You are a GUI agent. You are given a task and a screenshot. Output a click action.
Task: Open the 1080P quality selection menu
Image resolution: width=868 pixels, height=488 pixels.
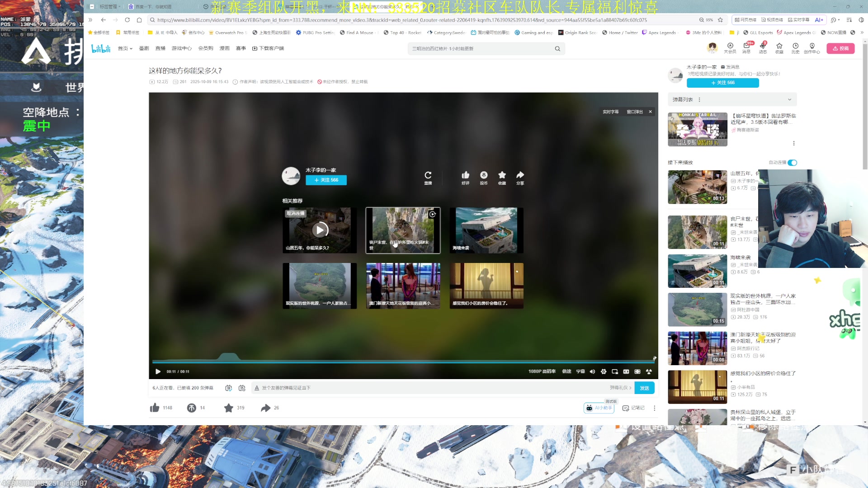tap(542, 371)
